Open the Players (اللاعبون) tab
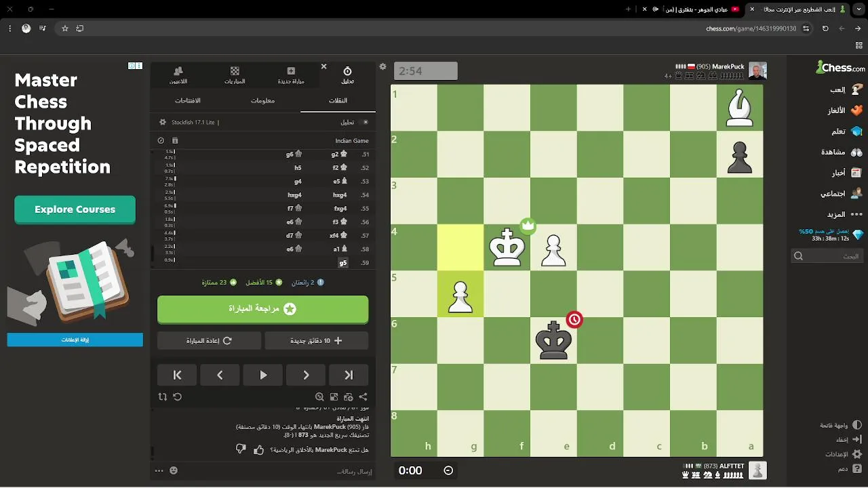Screen dimensions: 868x488 pos(178,75)
